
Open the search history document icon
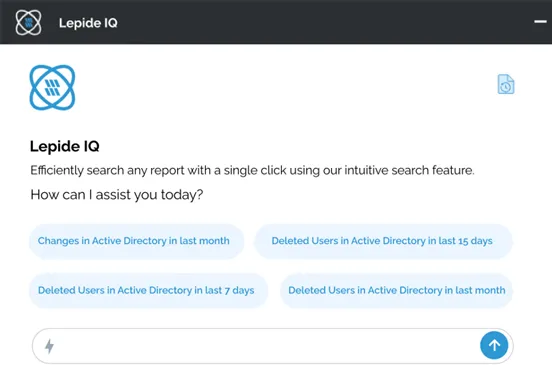point(506,84)
